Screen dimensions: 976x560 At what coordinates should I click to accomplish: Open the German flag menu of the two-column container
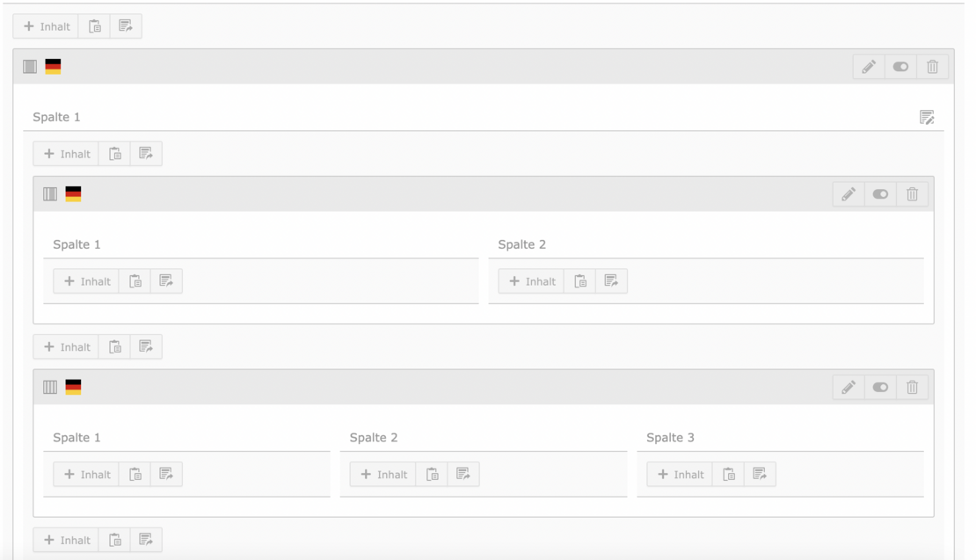73,193
